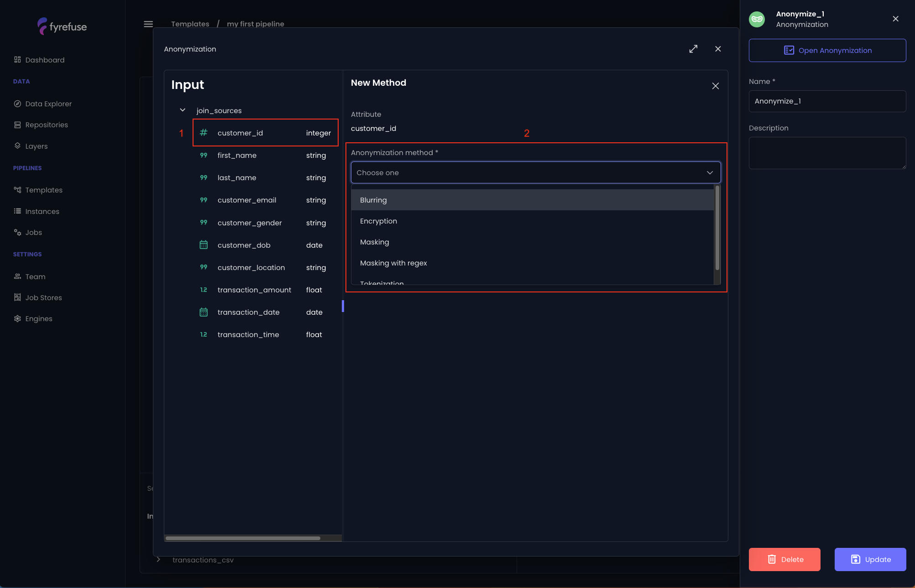
Task: Select customer_email attribute row
Action: click(266, 200)
